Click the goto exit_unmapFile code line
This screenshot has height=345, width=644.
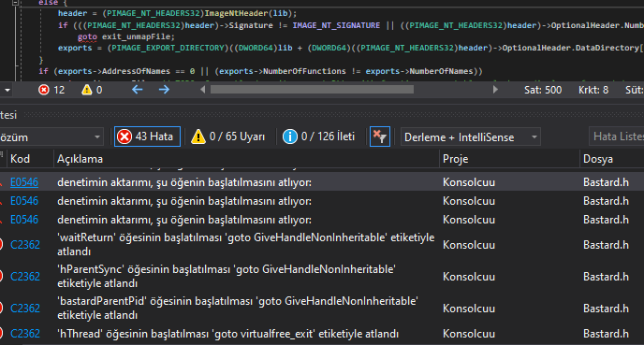(126, 36)
